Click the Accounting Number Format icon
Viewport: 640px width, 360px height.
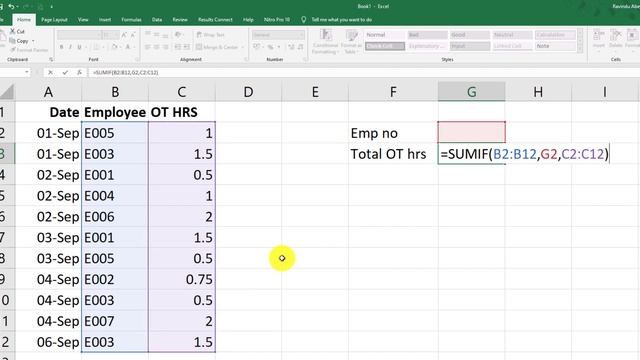(x=257, y=47)
